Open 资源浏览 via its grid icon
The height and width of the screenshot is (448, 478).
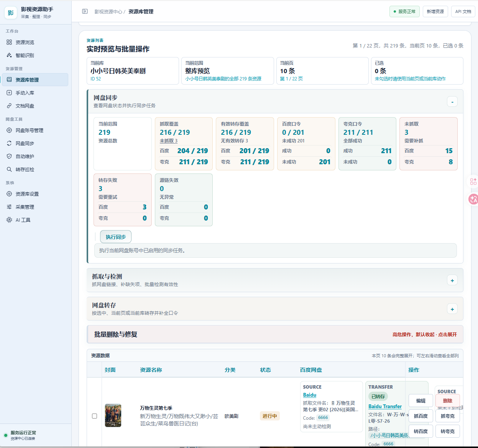click(x=9, y=42)
